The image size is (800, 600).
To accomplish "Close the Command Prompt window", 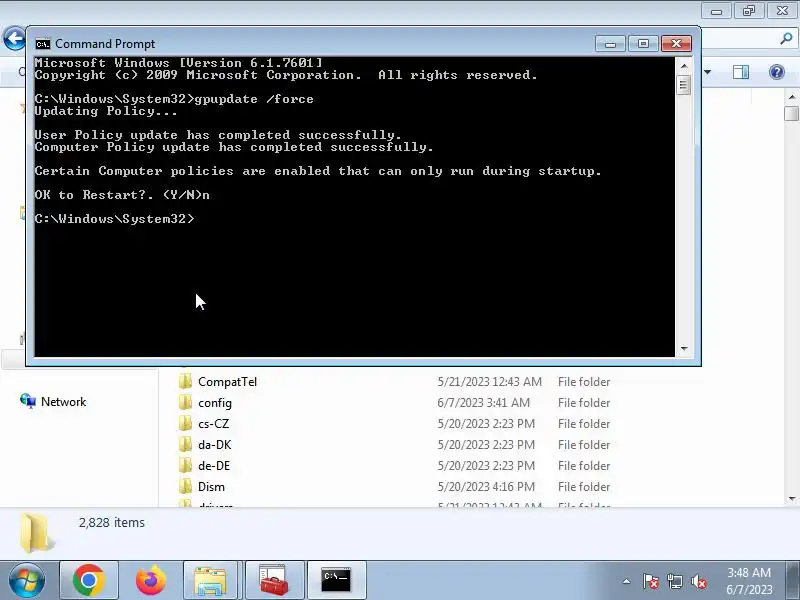I will coord(677,44).
